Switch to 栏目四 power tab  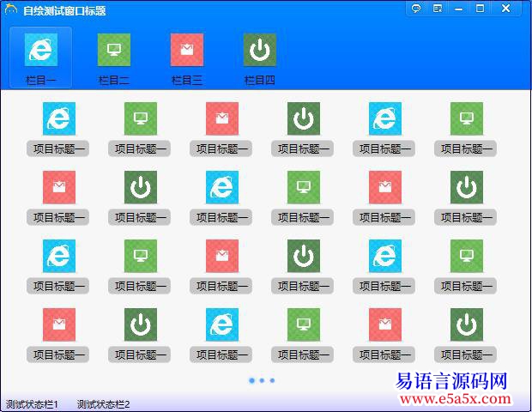(260, 50)
